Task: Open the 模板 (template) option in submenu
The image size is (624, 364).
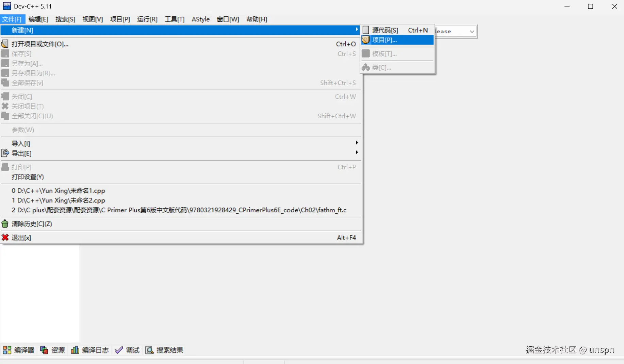Action: click(383, 54)
